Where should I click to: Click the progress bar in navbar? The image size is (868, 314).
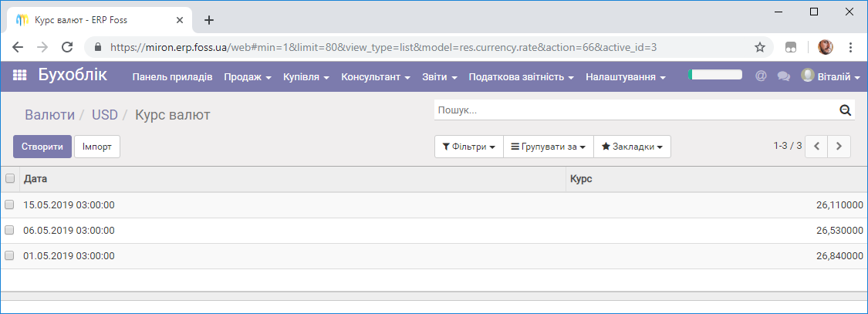coord(715,75)
